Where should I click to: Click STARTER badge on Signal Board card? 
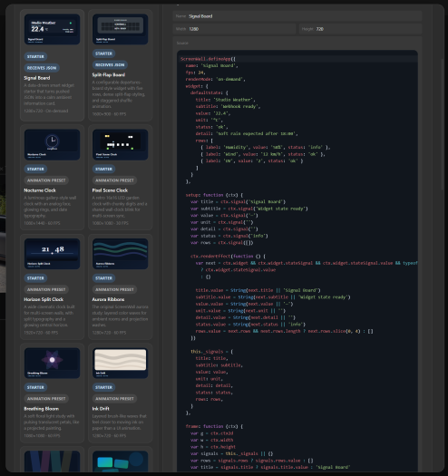35,57
